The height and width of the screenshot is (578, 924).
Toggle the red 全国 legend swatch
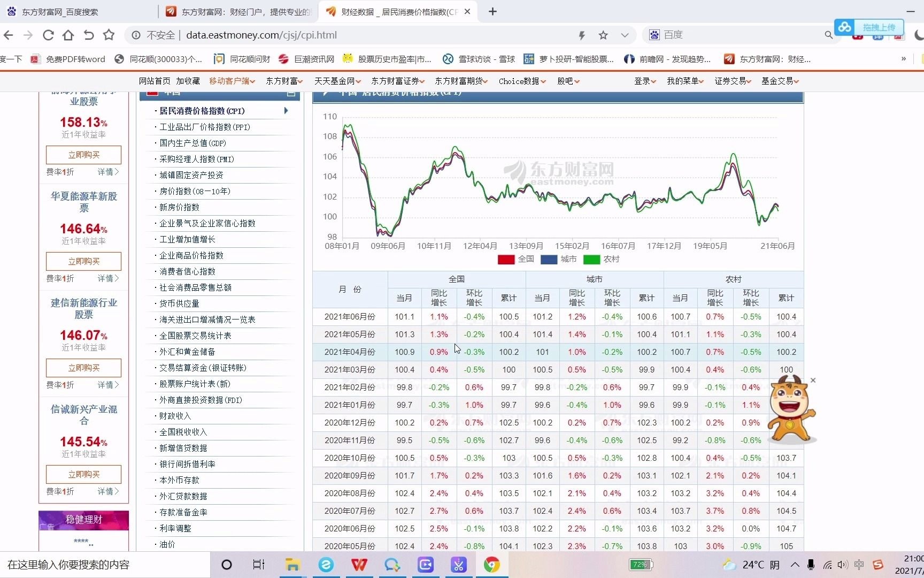click(506, 260)
